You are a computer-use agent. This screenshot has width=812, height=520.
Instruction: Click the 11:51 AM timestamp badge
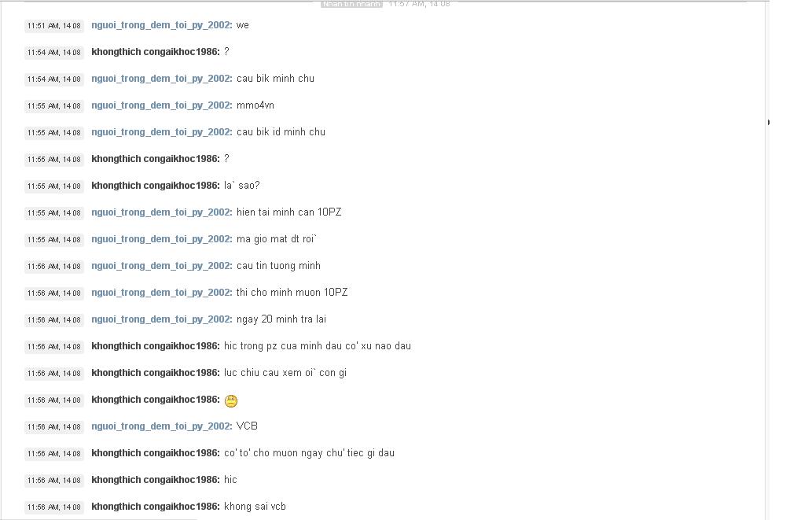[54, 25]
